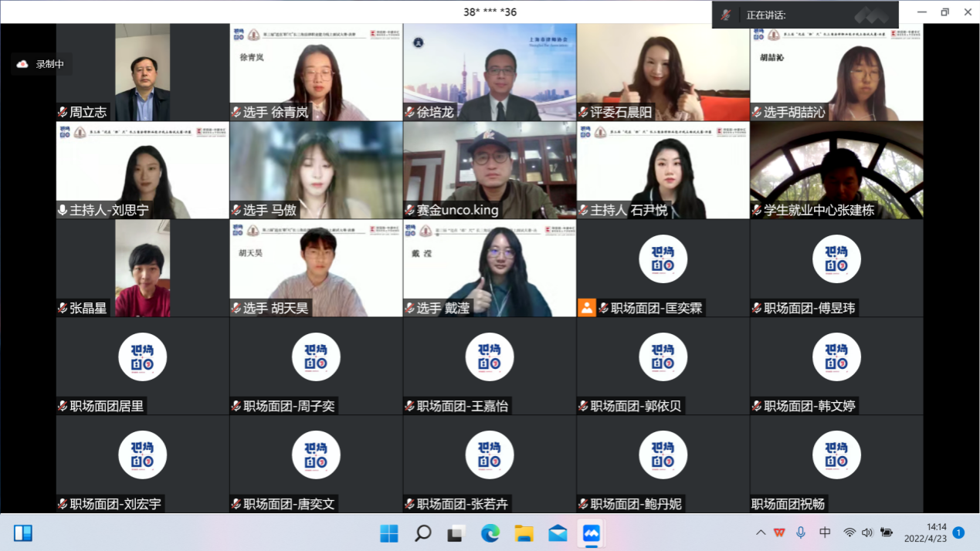Select video tile of 评委石晨阳

coord(663,72)
